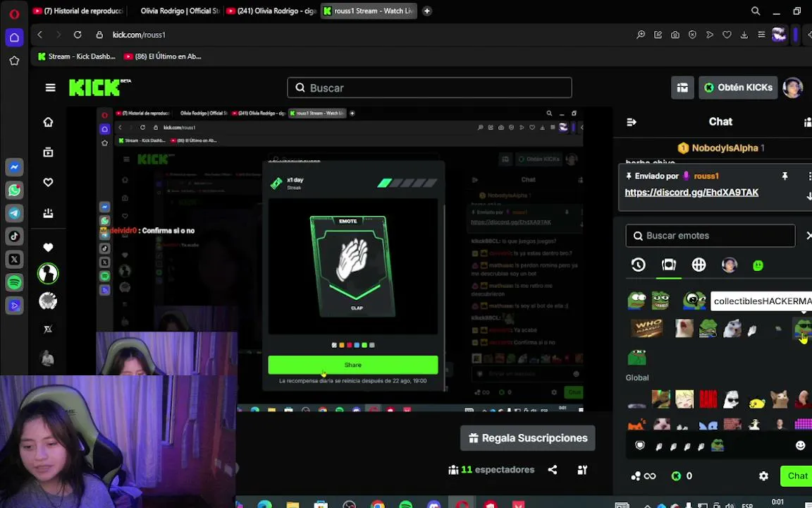Click the main Buscar search bar
812x508 pixels.
point(429,87)
